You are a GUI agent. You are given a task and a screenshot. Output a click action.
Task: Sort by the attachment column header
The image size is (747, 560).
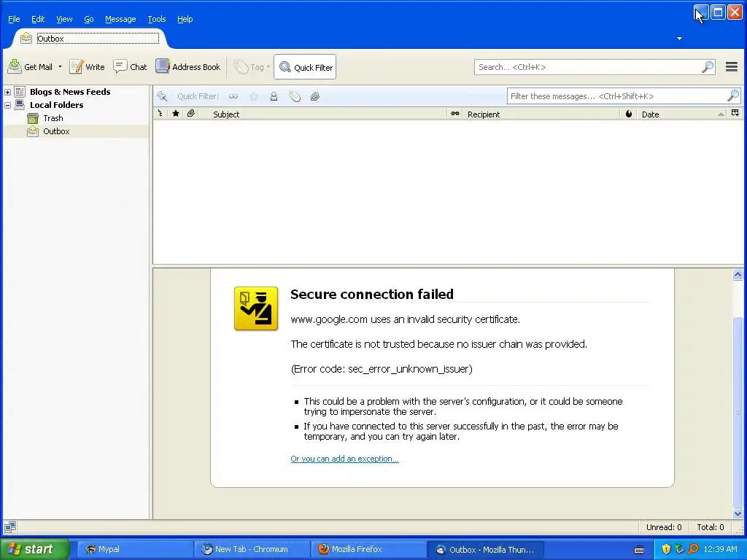click(191, 114)
